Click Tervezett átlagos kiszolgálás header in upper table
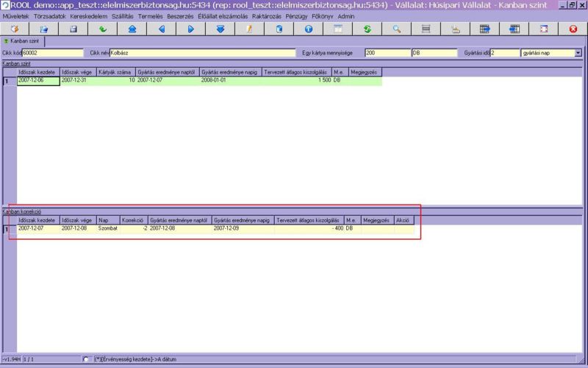The height and width of the screenshot is (368, 588). coord(295,72)
